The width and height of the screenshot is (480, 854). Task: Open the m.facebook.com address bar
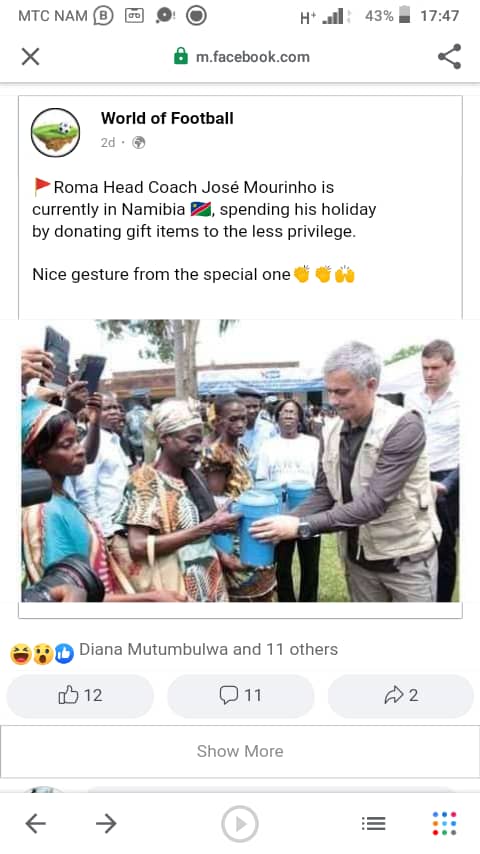click(x=242, y=57)
